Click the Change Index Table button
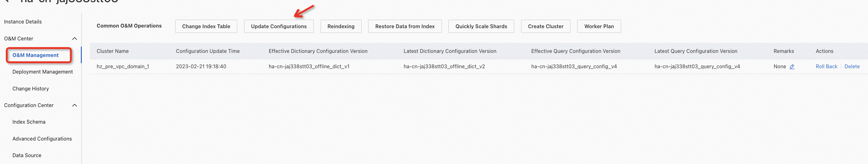The height and width of the screenshot is (164, 868). (x=206, y=26)
